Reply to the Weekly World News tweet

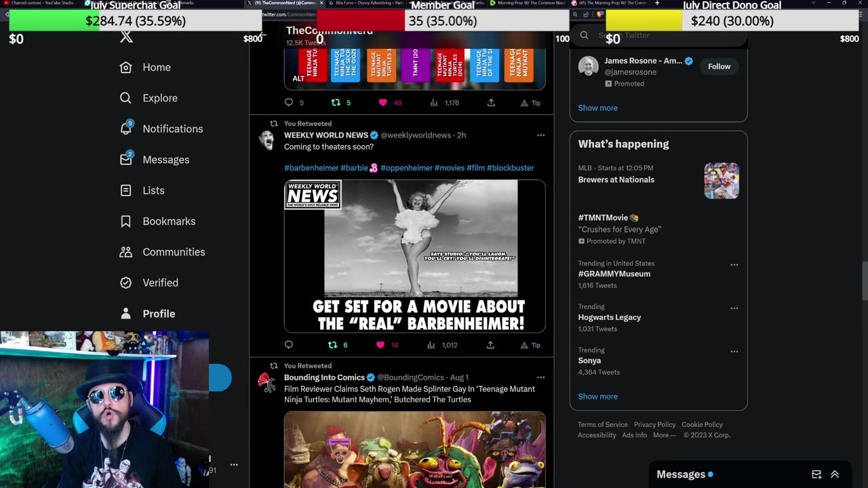tap(289, 345)
